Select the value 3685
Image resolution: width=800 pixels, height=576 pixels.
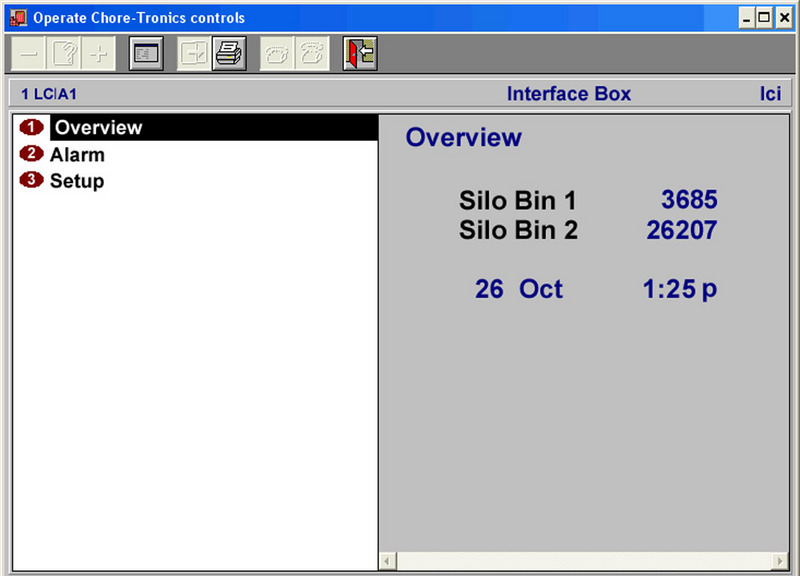tap(689, 199)
